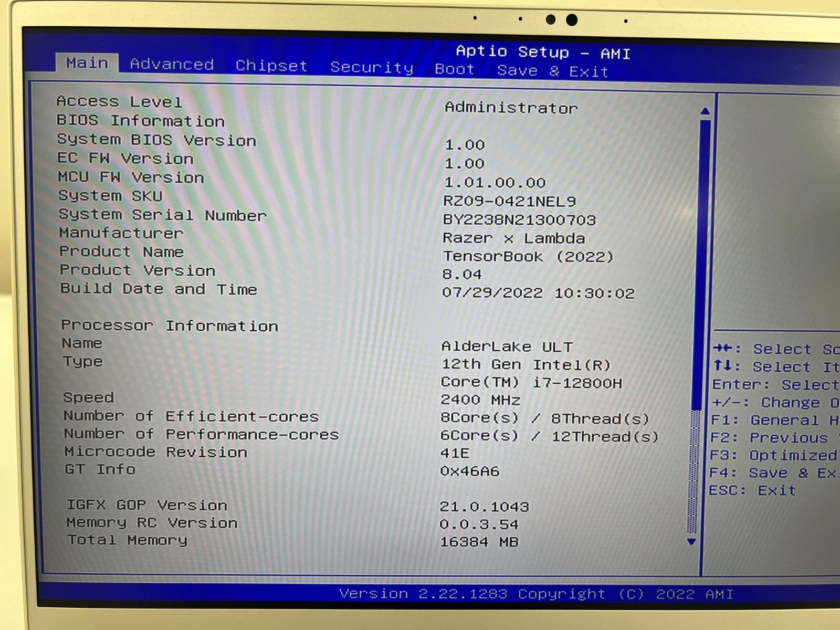
Task: Select the processor Type label
Action: (83, 362)
